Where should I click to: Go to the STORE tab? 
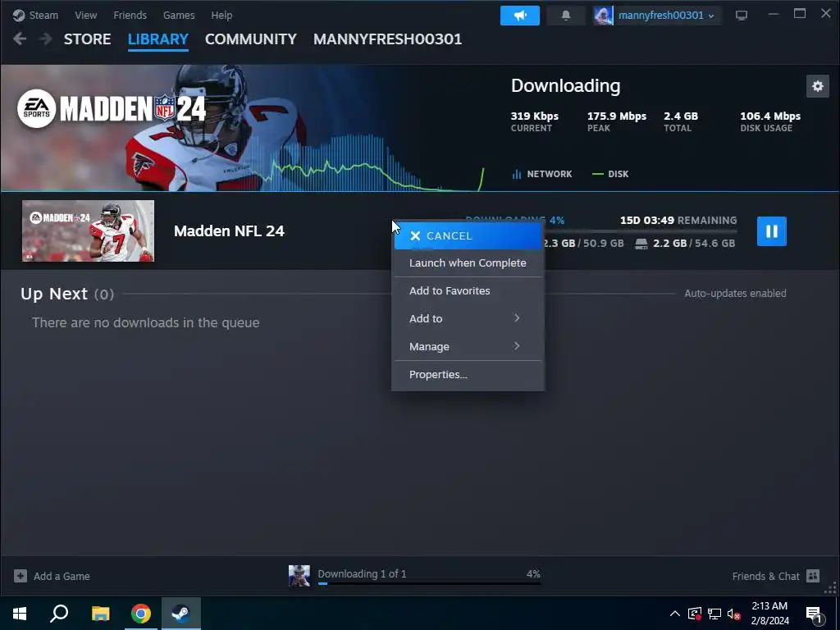[87, 39]
